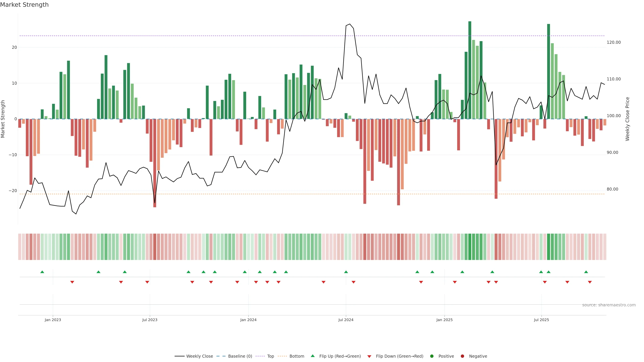Image resolution: width=644 pixels, height=362 pixels.
Task: Click the leftmost green flip-up triangle marker
Action: coord(42,272)
